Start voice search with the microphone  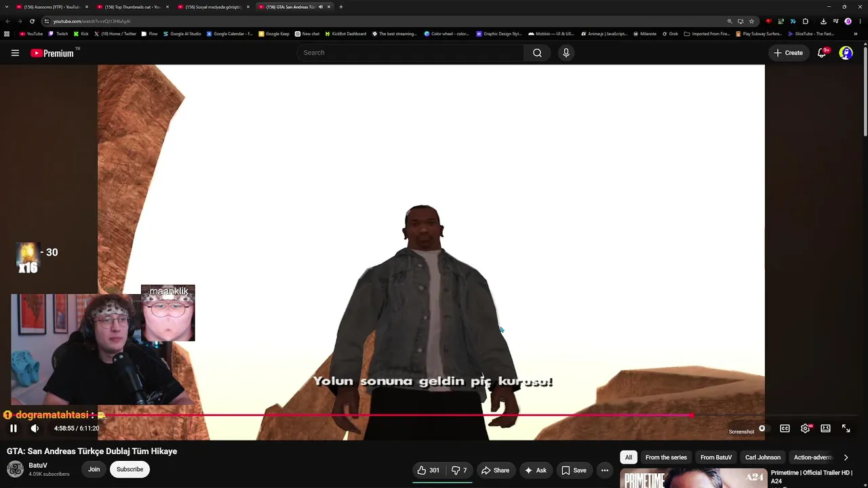click(566, 53)
